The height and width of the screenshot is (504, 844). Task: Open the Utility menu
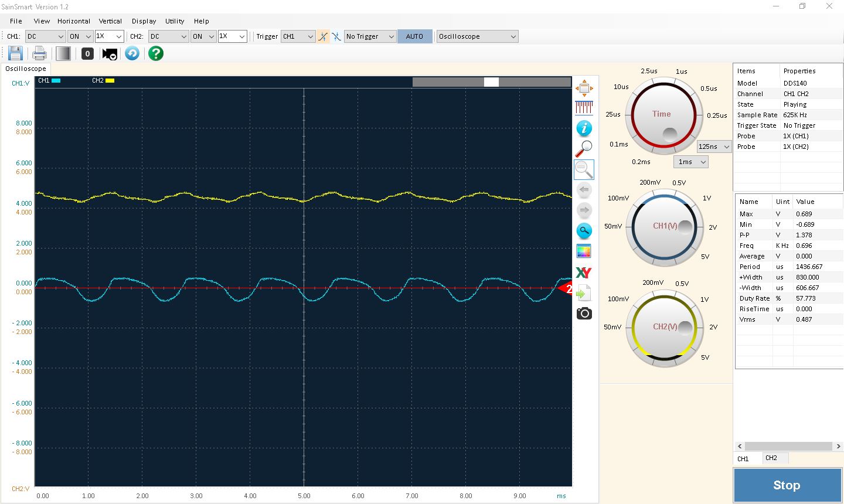pos(175,21)
